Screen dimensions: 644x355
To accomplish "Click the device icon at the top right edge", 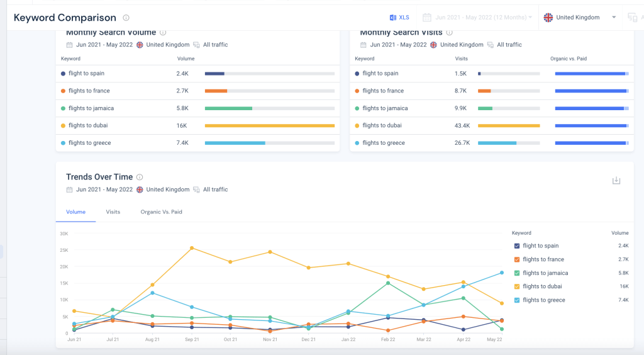I will [x=633, y=17].
